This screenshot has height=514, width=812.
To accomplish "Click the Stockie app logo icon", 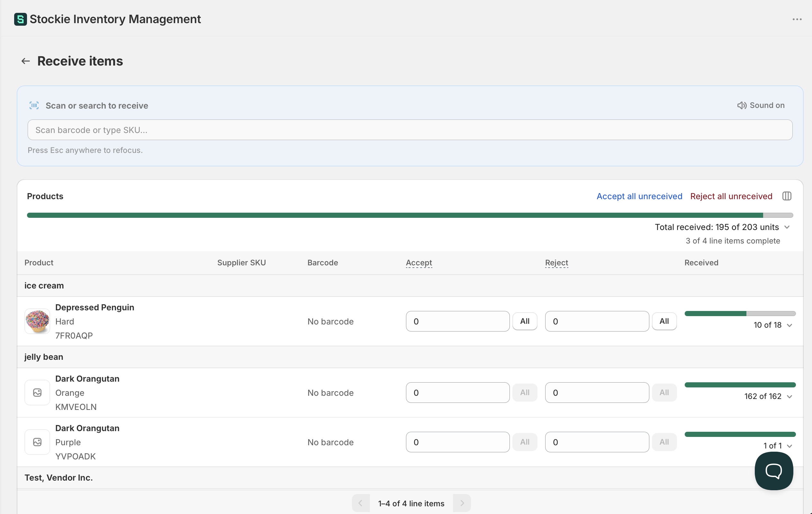I will [20, 19].
